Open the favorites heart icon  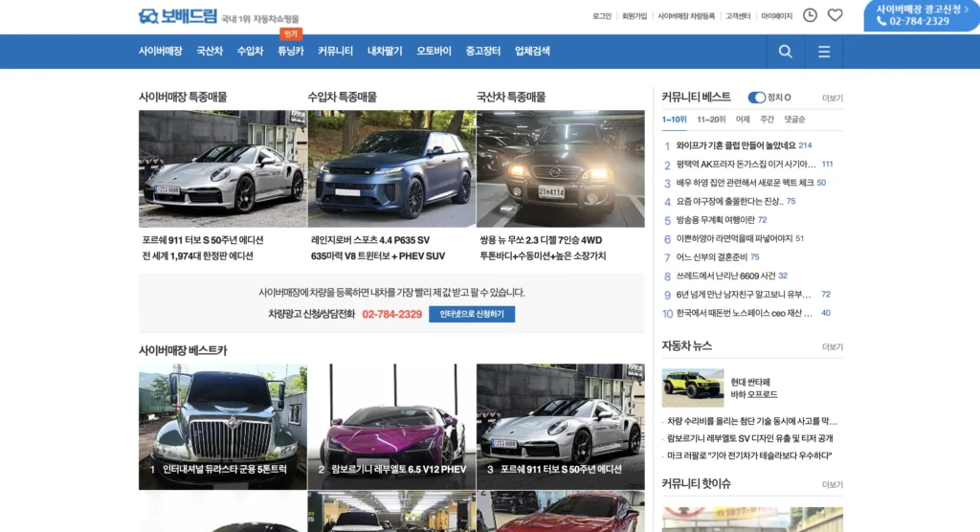click(x=835, y=15)
